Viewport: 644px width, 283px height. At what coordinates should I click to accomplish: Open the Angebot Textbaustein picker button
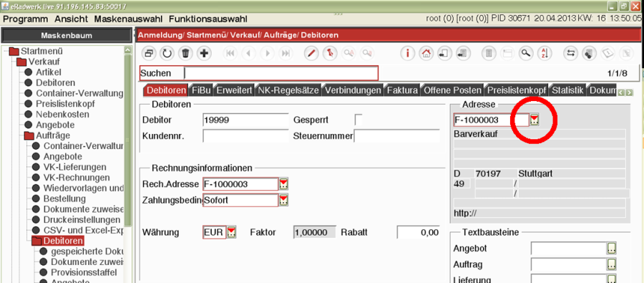[x=612, y=248]
